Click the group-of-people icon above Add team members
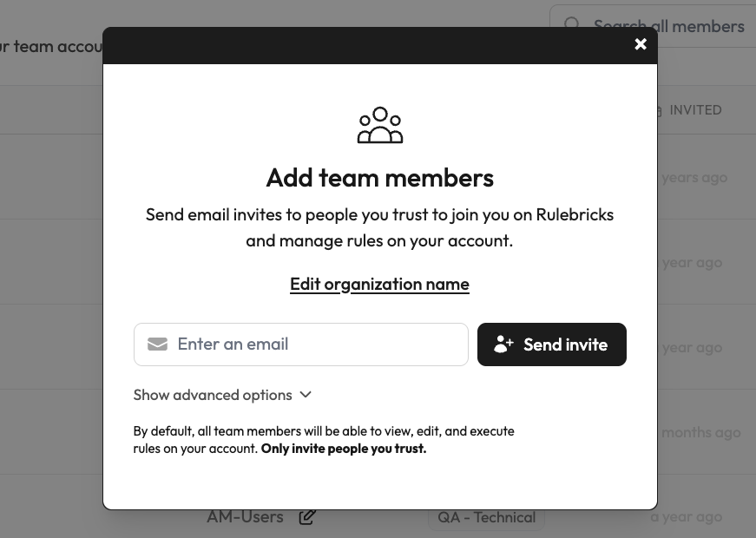Image resolution: width=756 pixels, height=538 pixels. (379, 124)
